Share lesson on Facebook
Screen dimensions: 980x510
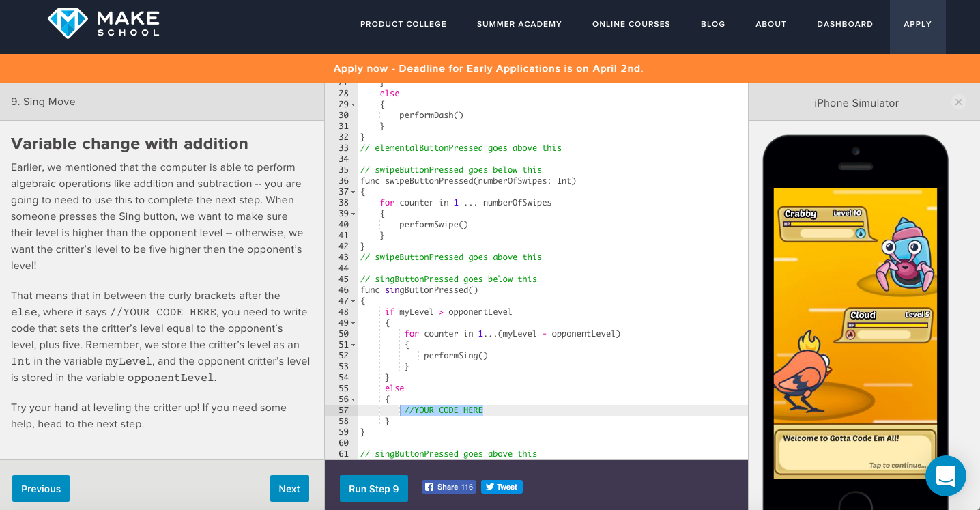pyautogui.click(x=448, y=487)
